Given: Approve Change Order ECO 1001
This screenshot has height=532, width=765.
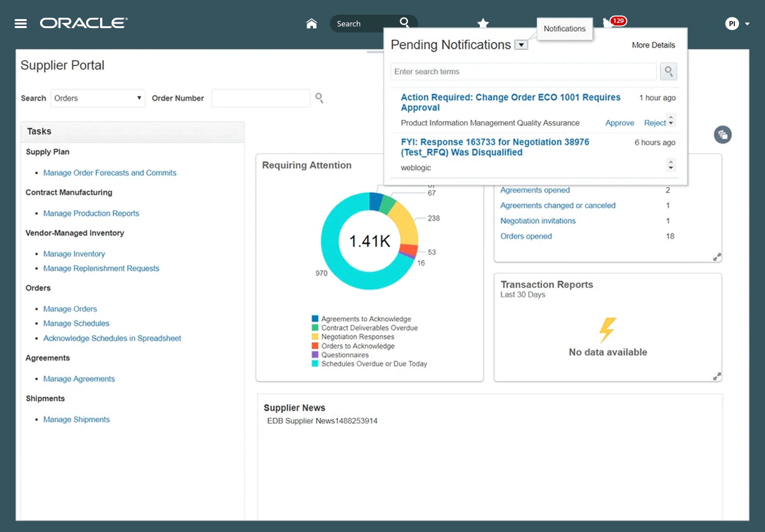Looking at the screenshot, I should tap(620, 123).
